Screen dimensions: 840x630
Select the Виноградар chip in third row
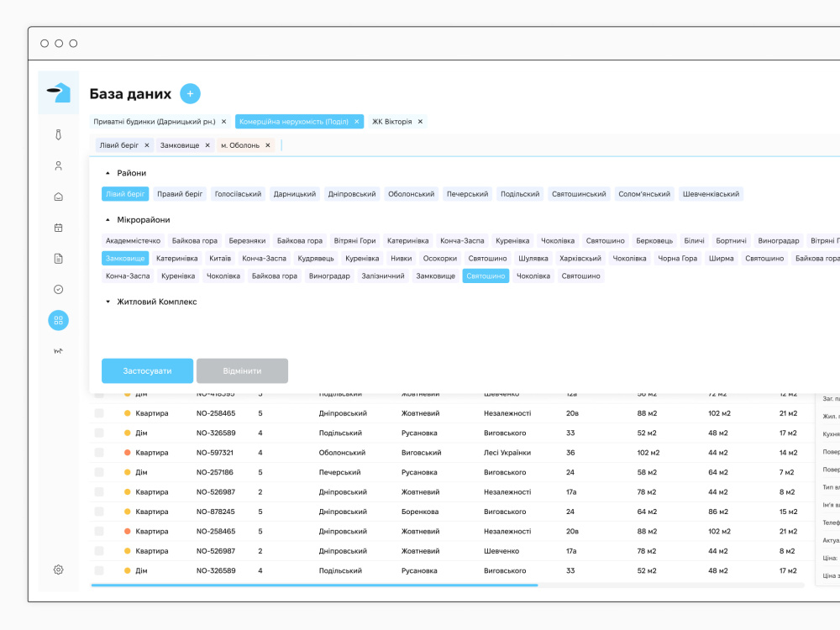click(x=329, y=276)
